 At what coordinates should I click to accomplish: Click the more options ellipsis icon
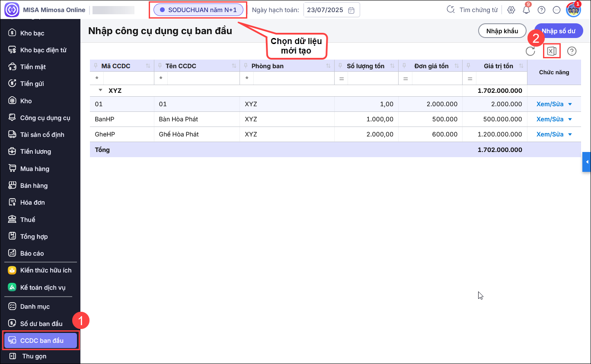556,10
